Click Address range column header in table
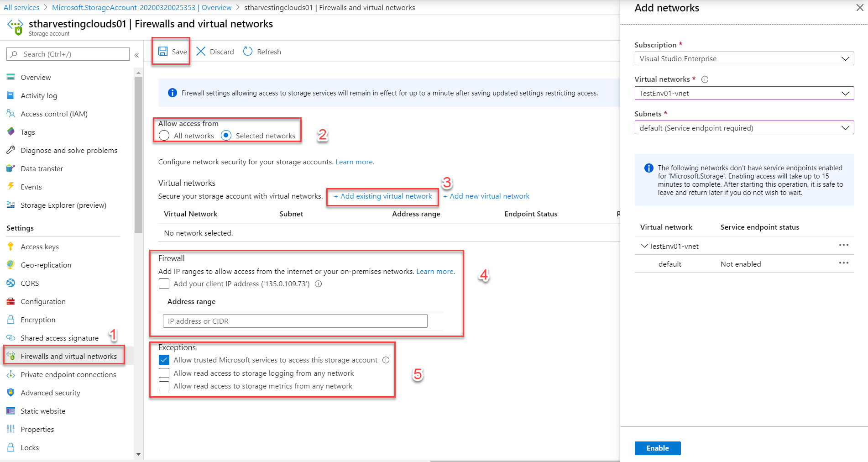868x462 pixels. pyautogui.click(x=416, y=214)
